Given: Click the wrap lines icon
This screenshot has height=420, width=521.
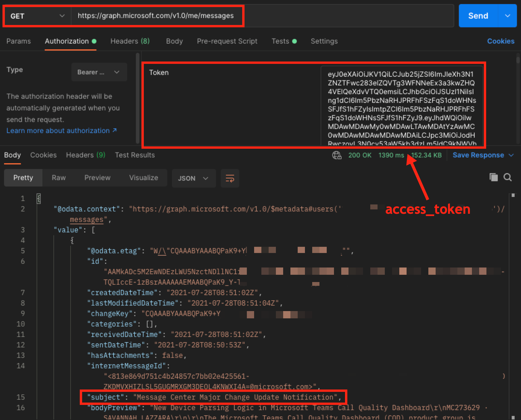Looking at the screenshot, I should pos(230,178).
